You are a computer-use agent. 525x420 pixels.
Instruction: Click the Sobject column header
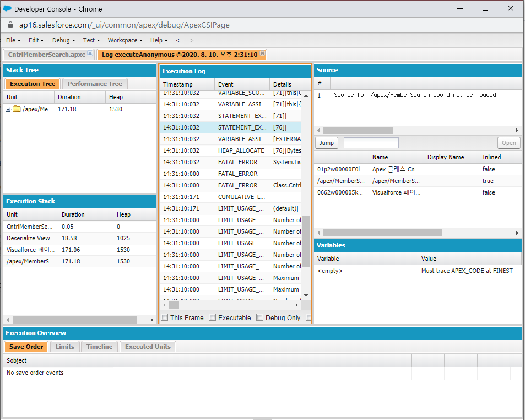[58, 360]
